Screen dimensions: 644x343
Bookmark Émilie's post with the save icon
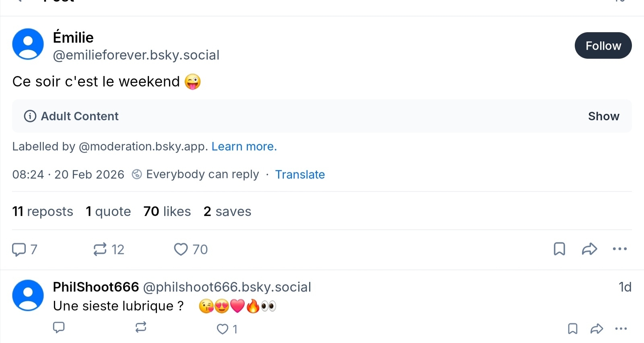[x=559, y=249]
